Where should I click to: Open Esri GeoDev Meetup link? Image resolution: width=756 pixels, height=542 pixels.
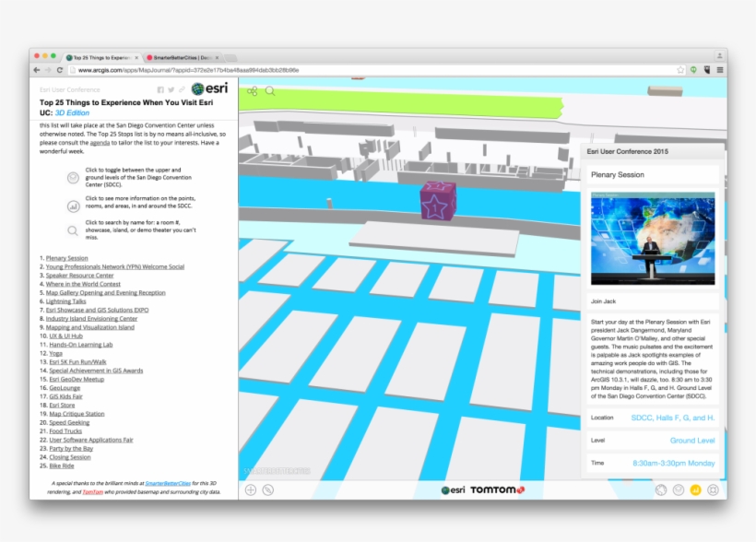click(77, 380)
